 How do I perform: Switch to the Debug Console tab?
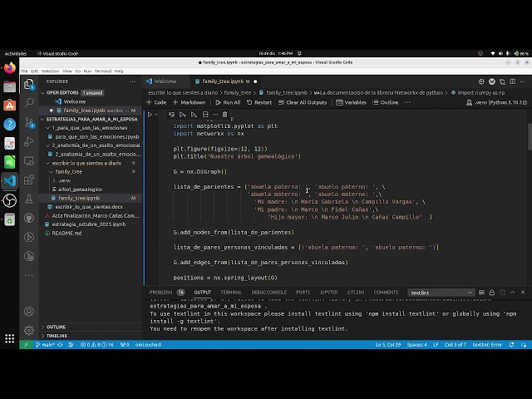point(268,292)
